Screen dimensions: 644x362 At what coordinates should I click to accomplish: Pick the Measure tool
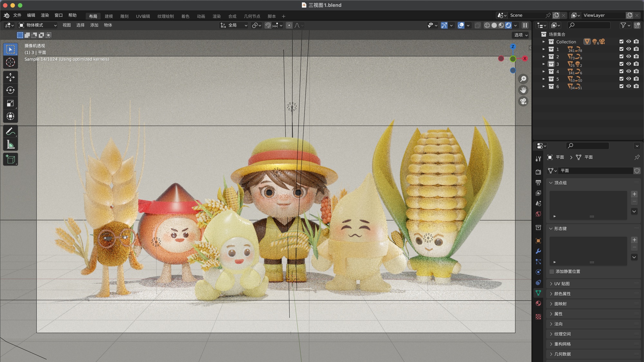10,144
